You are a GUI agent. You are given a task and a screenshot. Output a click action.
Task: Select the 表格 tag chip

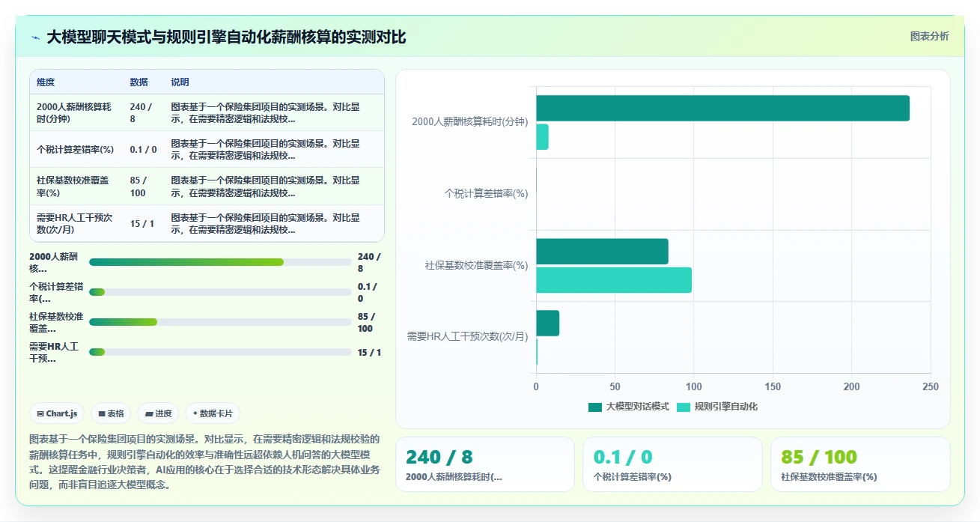tap(111, 413)
